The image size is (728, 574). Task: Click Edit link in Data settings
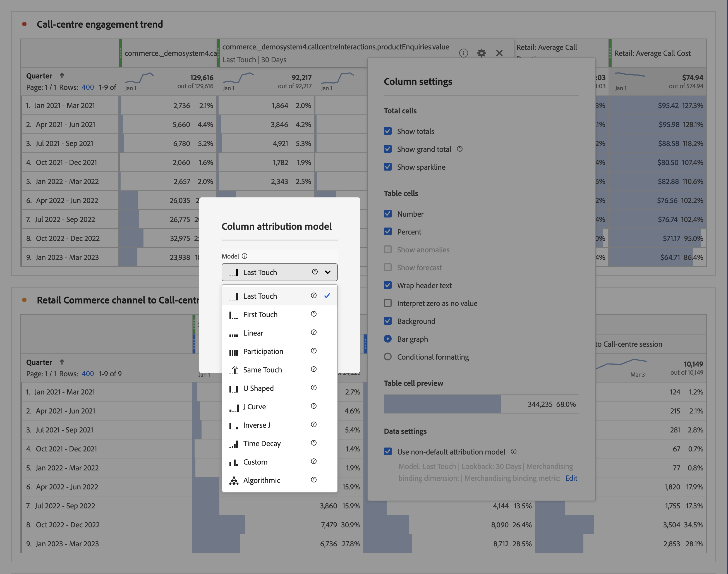click(x=571, y=478)
